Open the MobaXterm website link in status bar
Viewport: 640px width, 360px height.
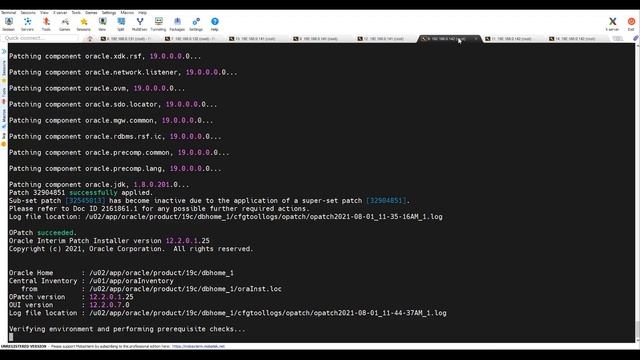click(198, 346)
